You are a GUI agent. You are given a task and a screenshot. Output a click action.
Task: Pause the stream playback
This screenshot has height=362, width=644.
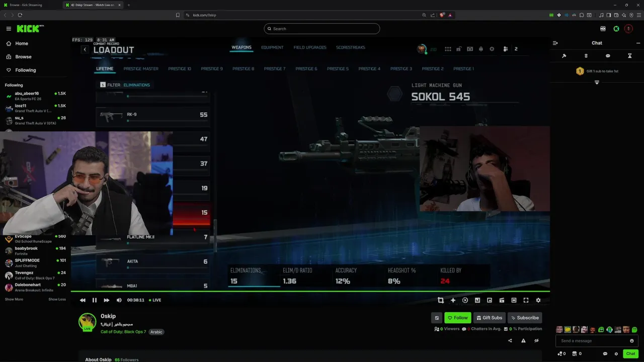[x=94, y=300]
